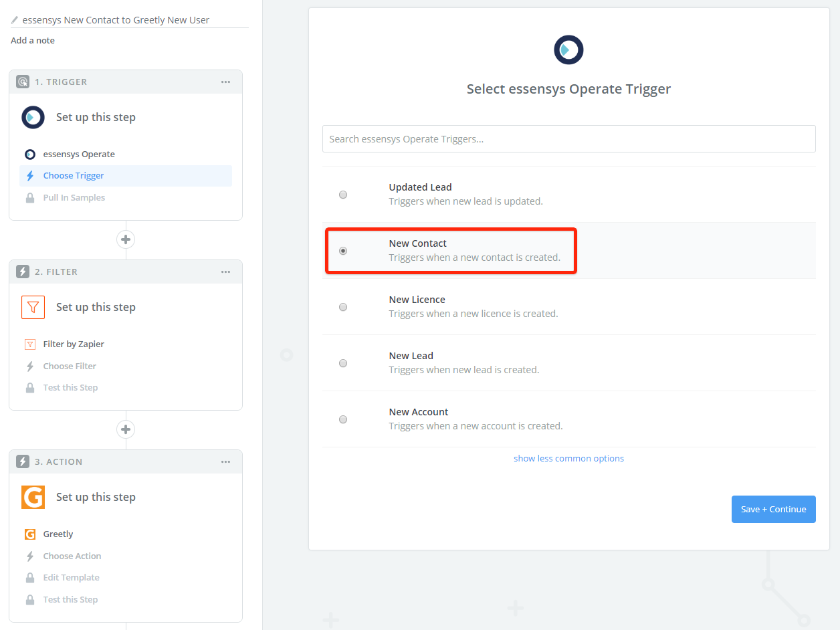840x630 pixels.
Task: Open the Choose Trigger section
Action: coord(74,175)
